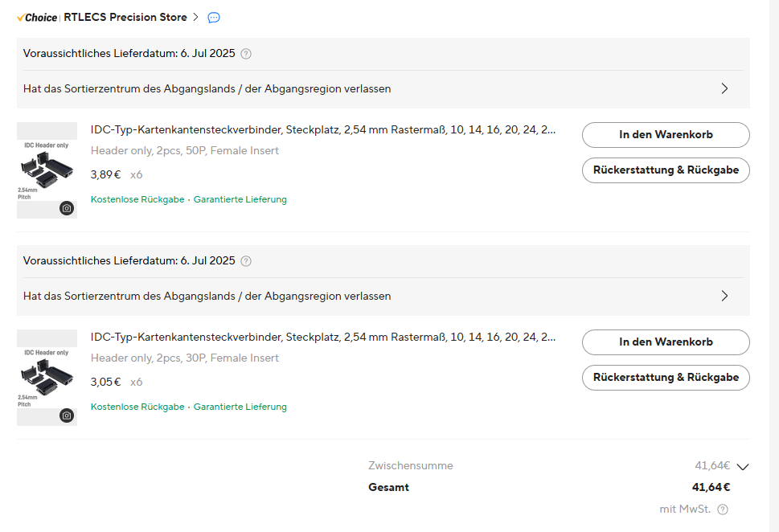Add the 30P connector to the Warenkorb

coord(665,342)
